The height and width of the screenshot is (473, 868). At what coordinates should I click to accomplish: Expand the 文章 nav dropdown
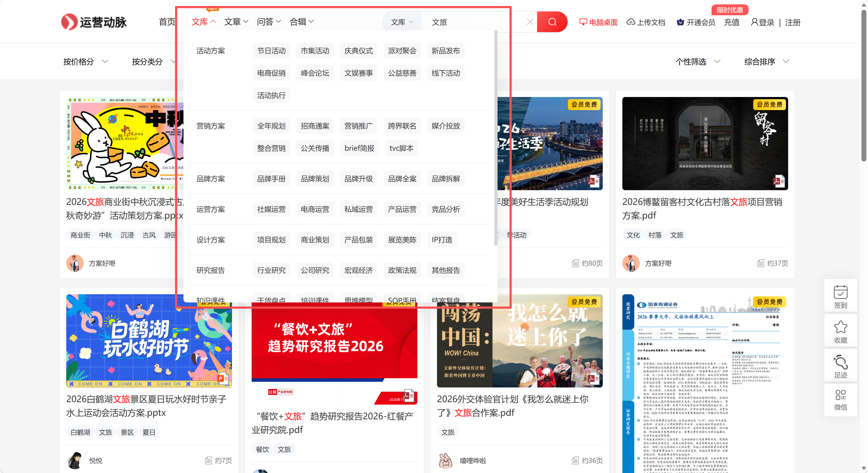tap(236, 22)
